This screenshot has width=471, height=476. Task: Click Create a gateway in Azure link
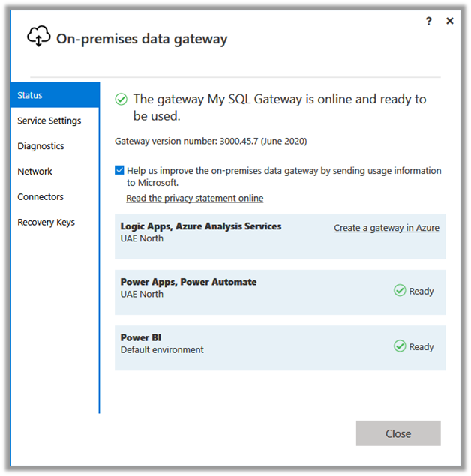point(386,228)
